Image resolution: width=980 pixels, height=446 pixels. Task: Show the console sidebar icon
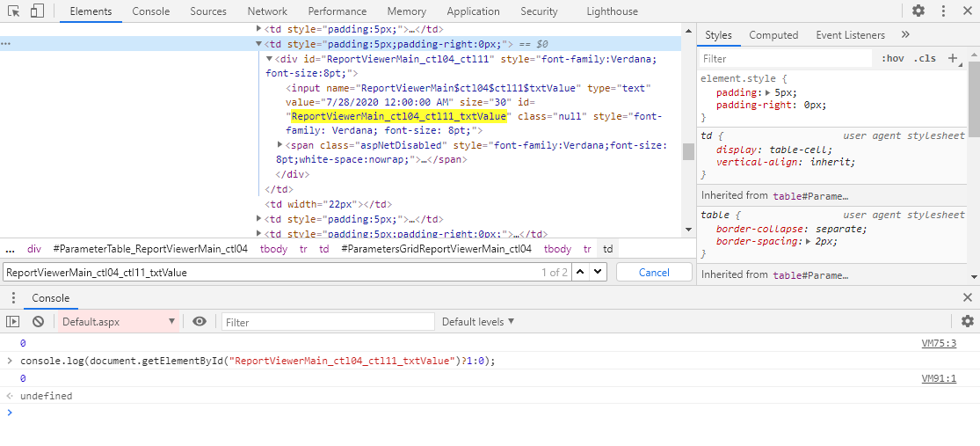tap(12, 321)
